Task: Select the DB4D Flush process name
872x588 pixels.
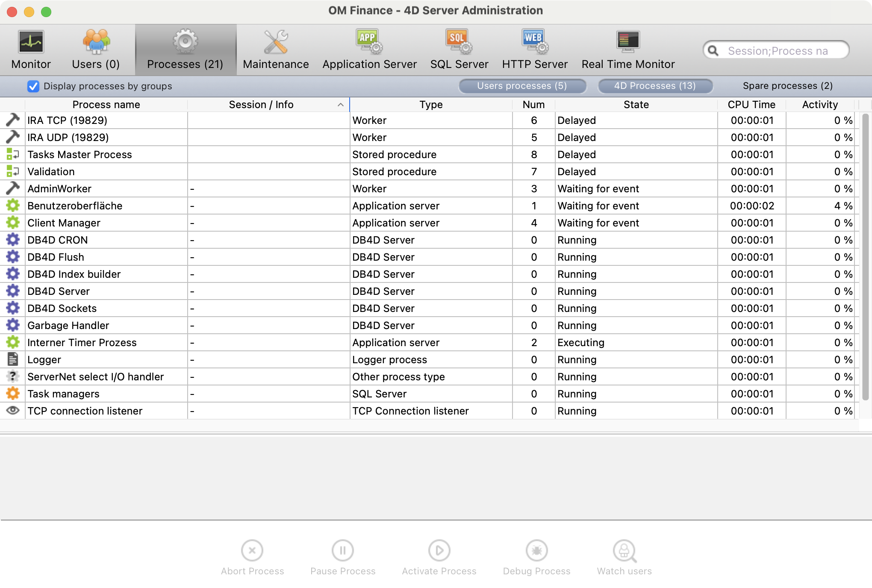Action: (56, 257)
